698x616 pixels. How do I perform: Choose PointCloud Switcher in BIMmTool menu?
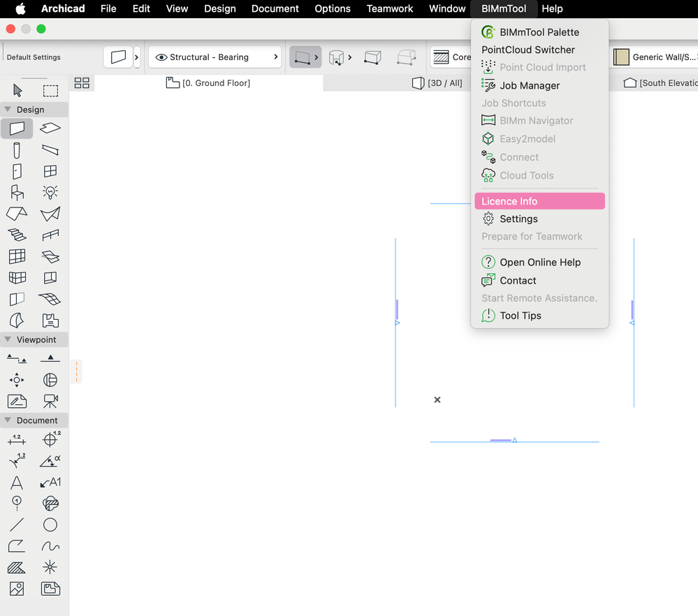(539, 50)
